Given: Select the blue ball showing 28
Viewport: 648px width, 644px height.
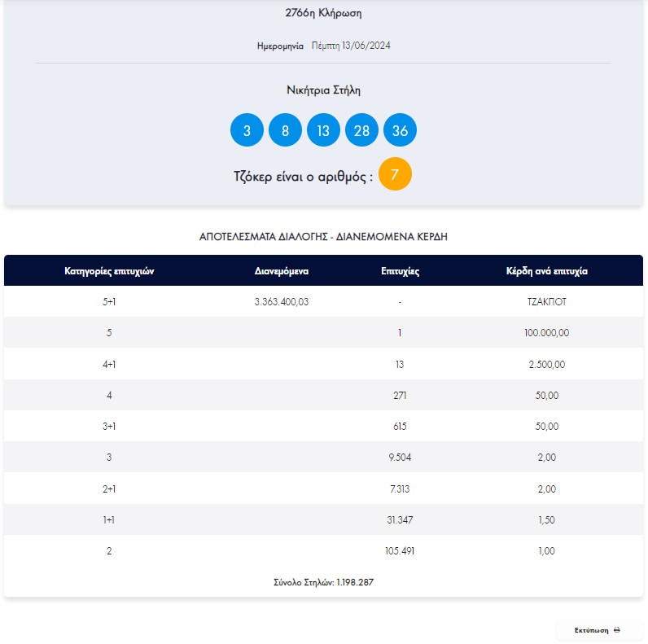Looking at the screenshot, I should [361, 130].
